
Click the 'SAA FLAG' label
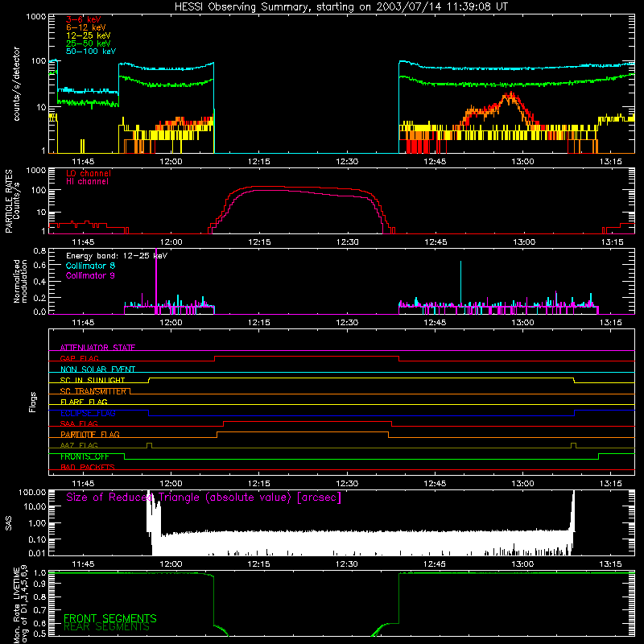(79, 423)
